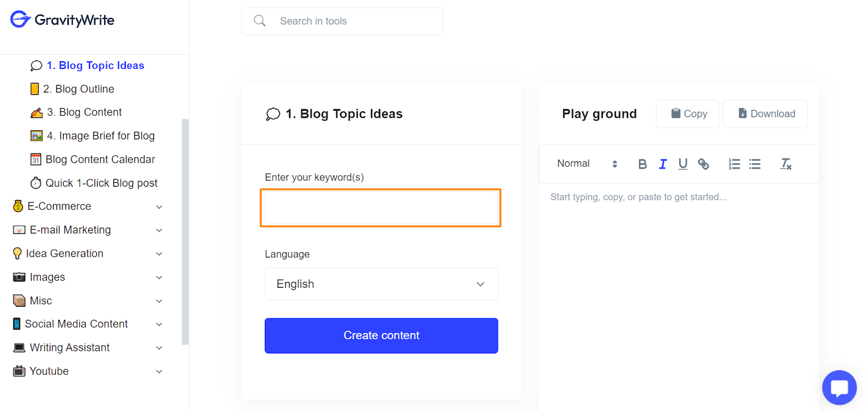The image size is (868, 411).
Task: Create a numbered list in playground
Action: click(x=734, y=164)
